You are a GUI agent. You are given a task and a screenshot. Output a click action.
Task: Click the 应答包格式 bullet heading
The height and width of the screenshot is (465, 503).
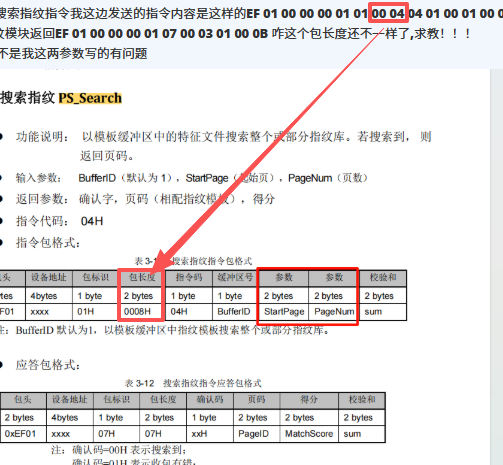[x=48, y=365]
